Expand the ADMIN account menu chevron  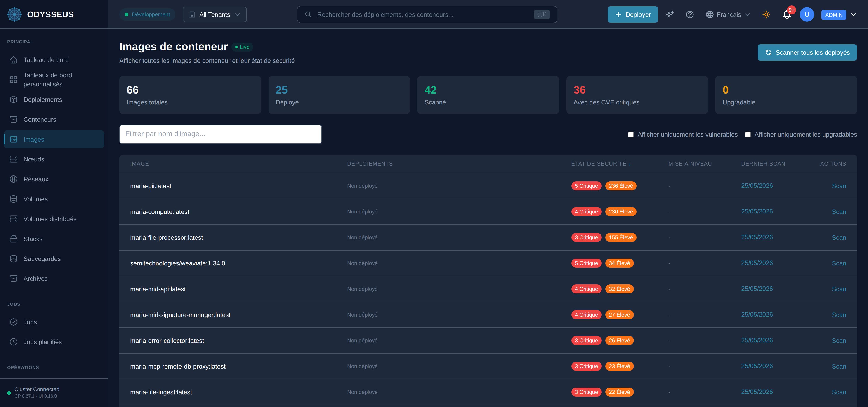(x=854, y=14)
